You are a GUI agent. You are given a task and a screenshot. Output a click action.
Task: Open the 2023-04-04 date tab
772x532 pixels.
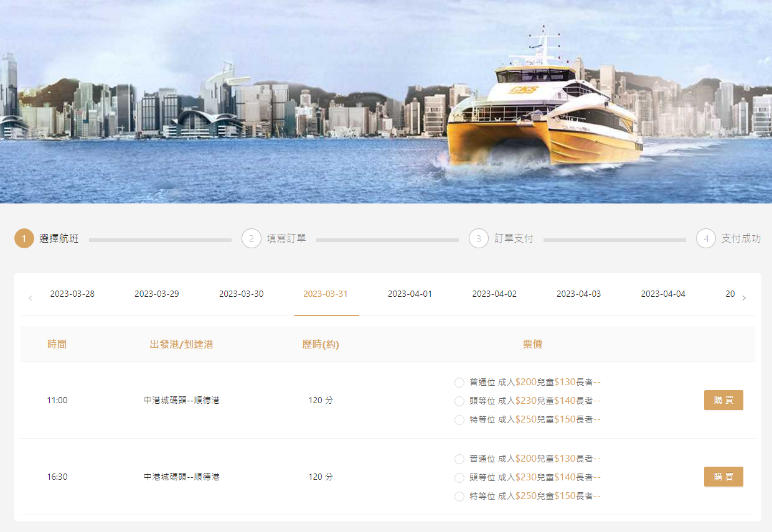coord(663,294)
